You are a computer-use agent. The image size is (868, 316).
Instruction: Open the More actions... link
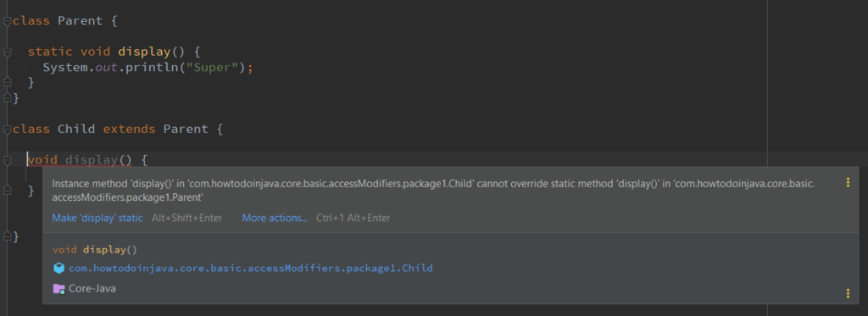tap(275, 218)
